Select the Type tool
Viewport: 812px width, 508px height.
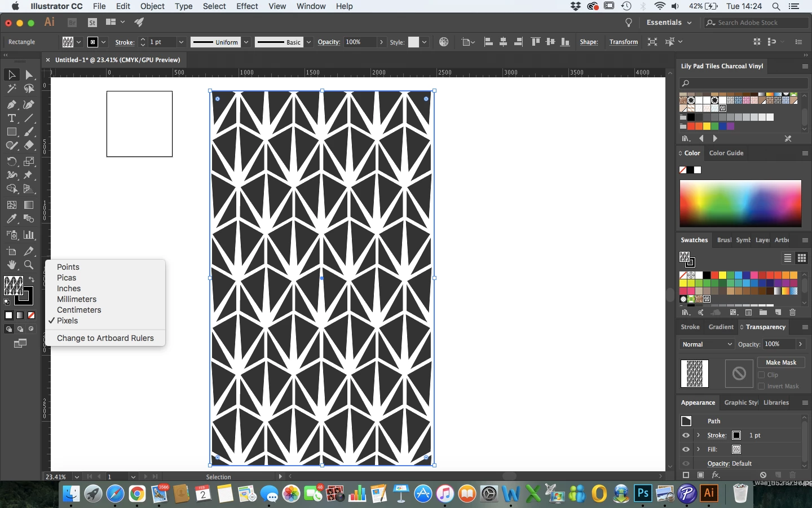click(x=11, y=118)
